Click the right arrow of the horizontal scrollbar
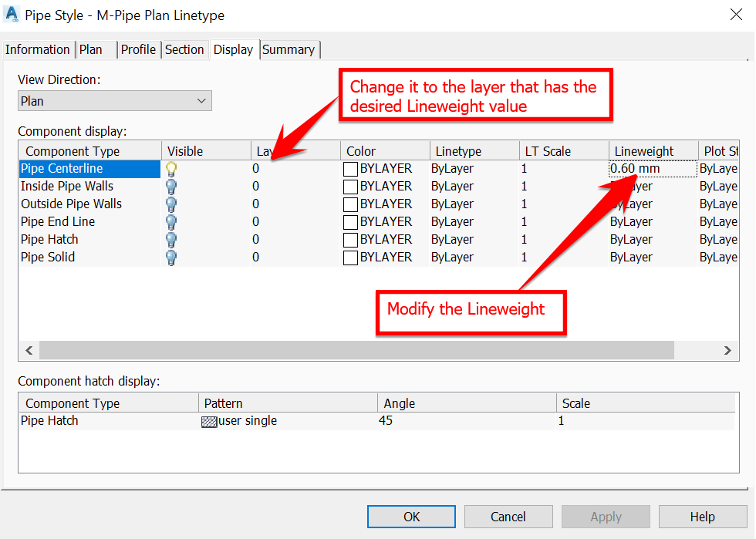The width and height of the screenshot is (756, 539). click(726, 350)
